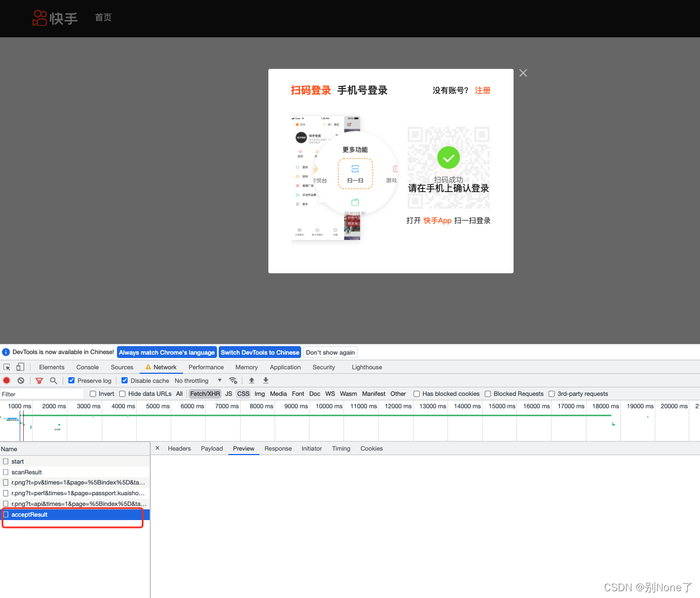Close the request details pane X

[158, 448]
